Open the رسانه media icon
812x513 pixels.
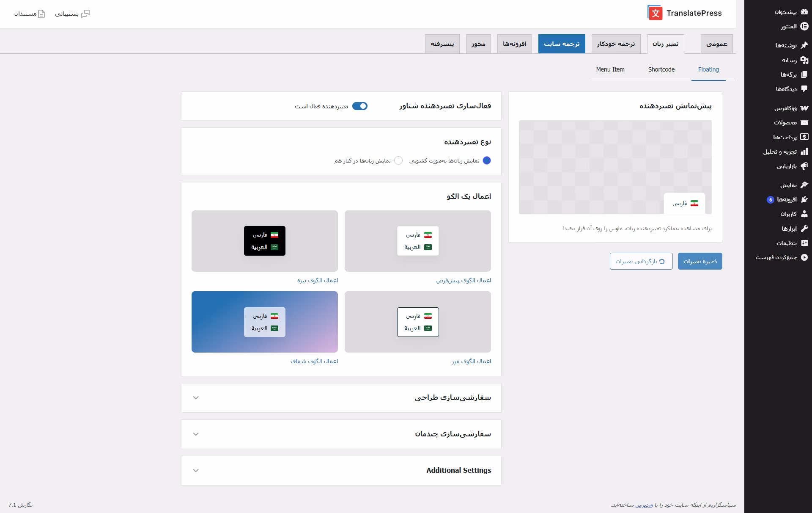click(x=804, y=60)
